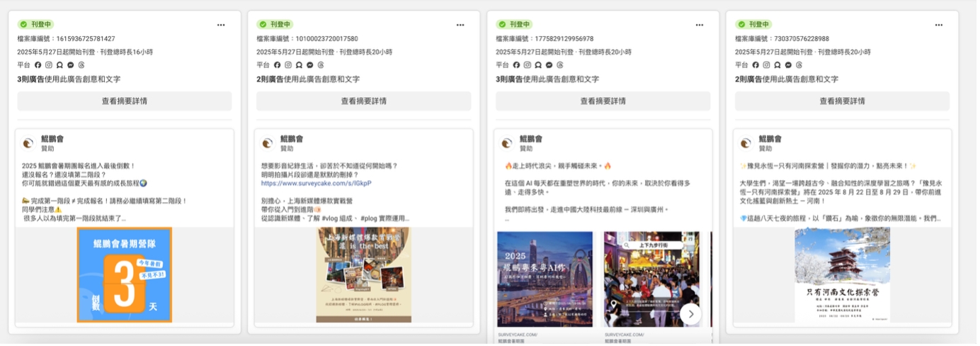Click the 豫見永恆 headline in the 河南 ad
This screenshot has height=346, width=980.
tap(830, 165)
